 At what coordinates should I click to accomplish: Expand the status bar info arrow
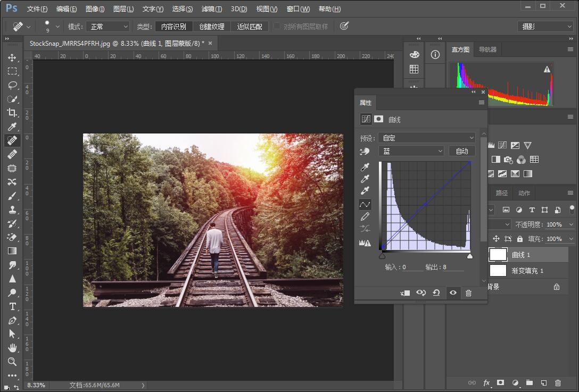[143, 386]
